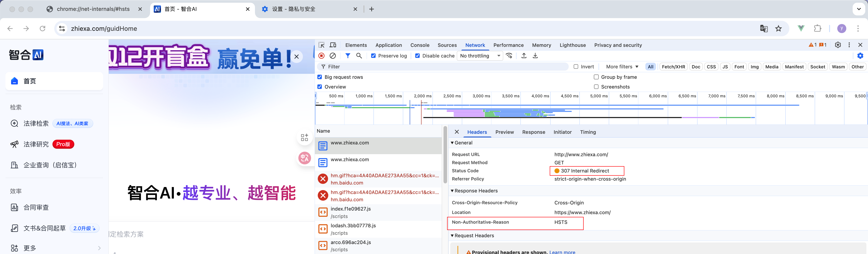
Task: Open the No throttling dropdown
Action: [x=480, y=56]
